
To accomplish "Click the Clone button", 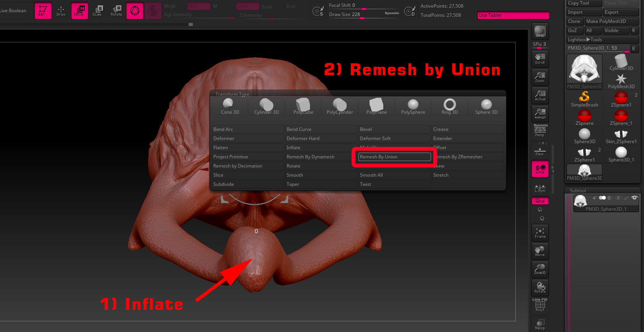I will pos(575,21).
